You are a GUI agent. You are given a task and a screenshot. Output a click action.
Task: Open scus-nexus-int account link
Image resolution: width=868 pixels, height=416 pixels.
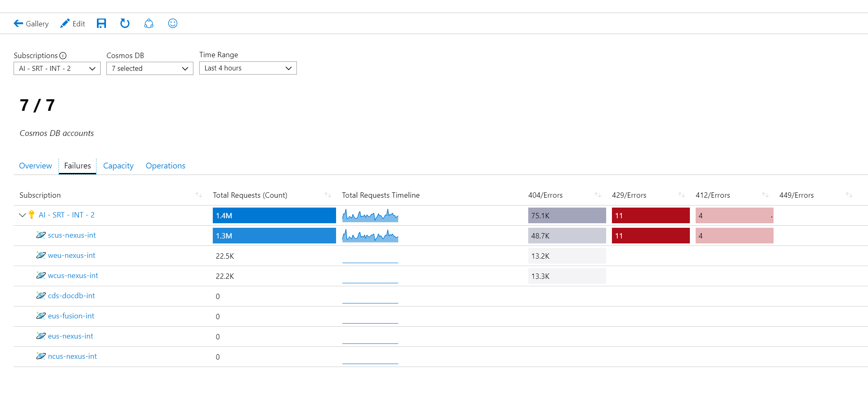[x=72, y=235]
